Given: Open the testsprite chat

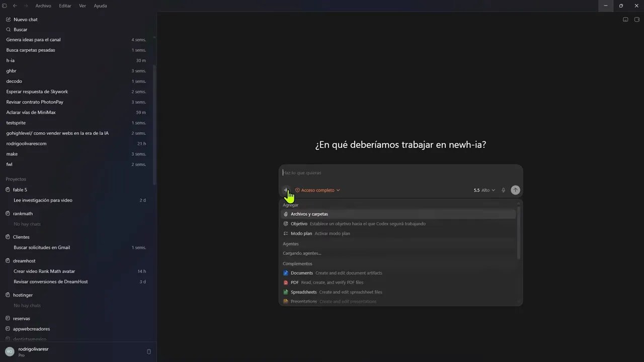Looking at the screenshot, I should coord(76,123).
